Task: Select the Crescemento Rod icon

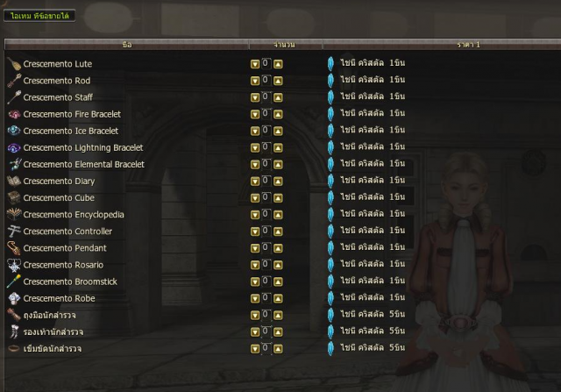Action: click(x=14, y=81)
